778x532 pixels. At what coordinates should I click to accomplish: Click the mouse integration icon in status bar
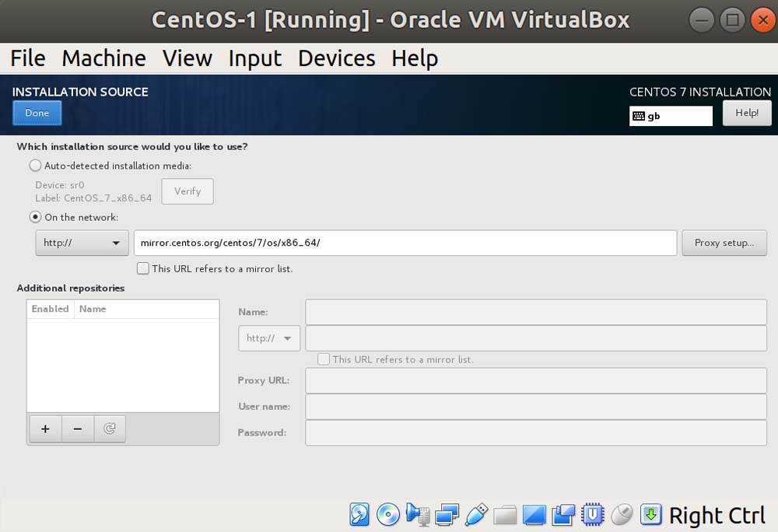click(622, 515)
